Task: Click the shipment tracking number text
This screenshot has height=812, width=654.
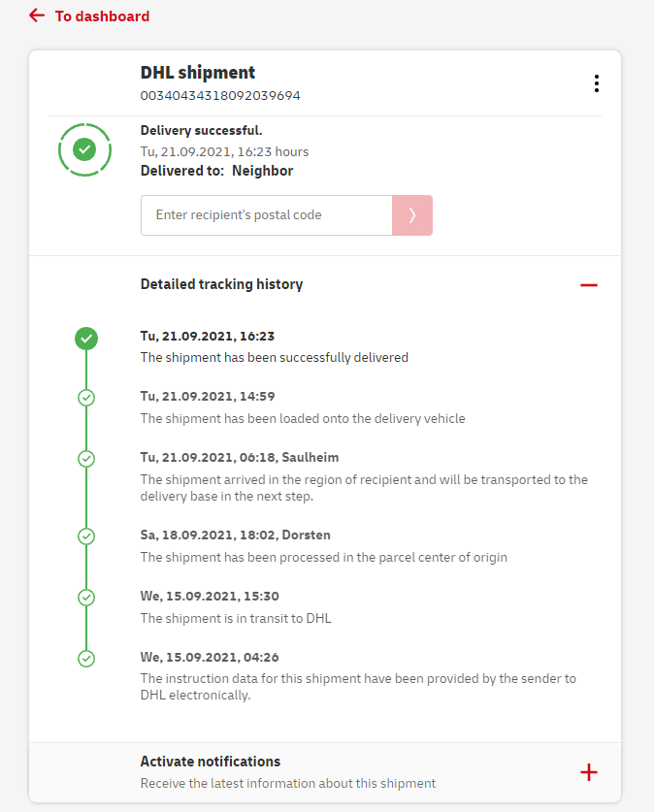Action: (220, 95)
